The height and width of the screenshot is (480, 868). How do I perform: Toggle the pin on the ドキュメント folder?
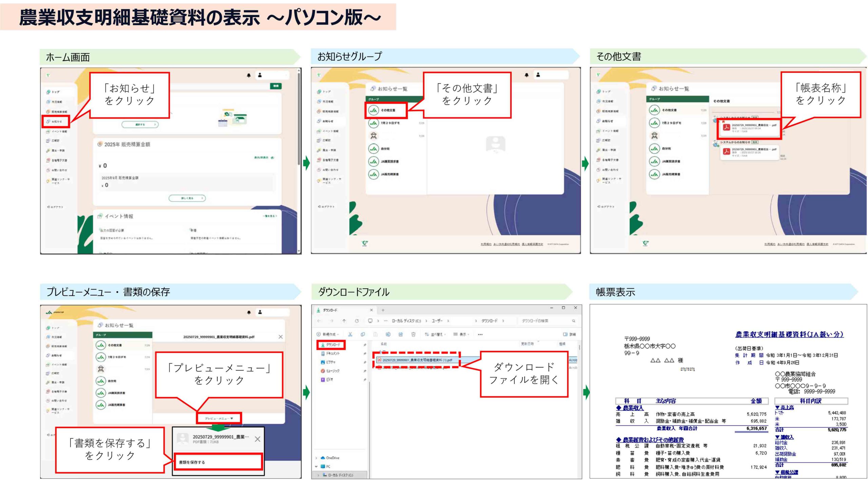[x=366, y=353]
